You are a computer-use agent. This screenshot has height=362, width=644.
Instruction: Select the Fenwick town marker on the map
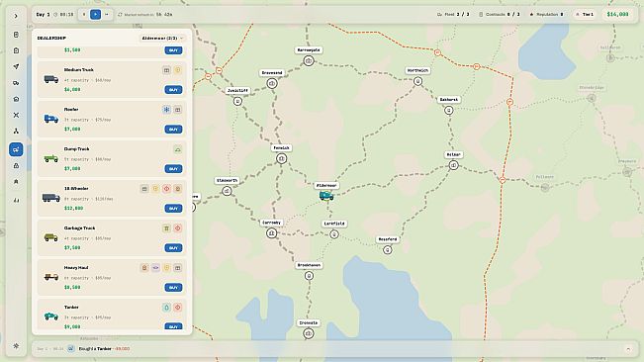pos(281,158)
